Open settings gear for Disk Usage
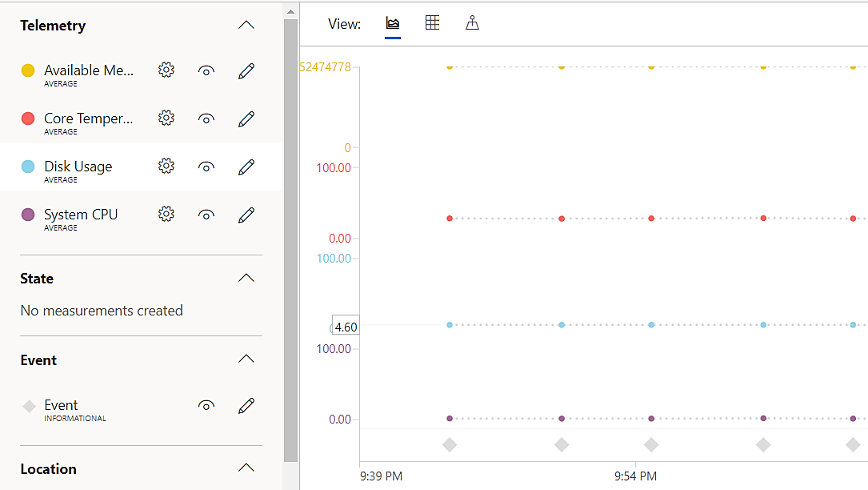This screenshot has width=868, height=490. (x=166, y=167)
